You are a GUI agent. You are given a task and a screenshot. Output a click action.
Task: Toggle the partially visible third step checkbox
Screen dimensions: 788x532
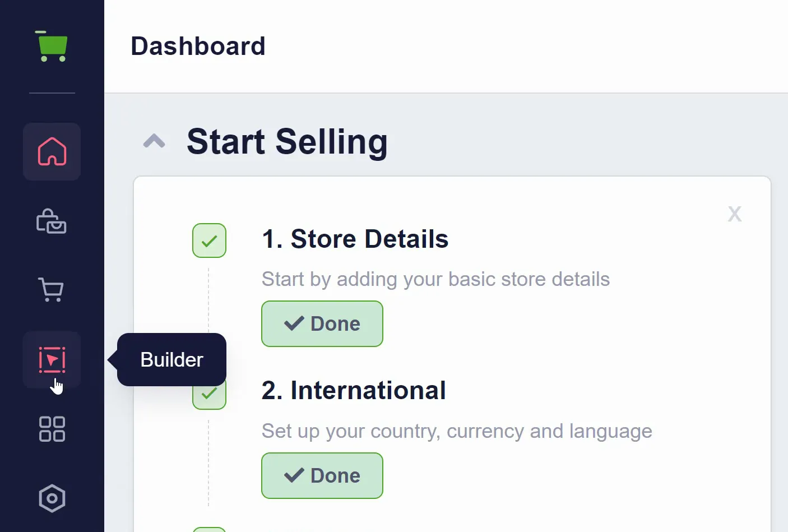pos(209,530)
